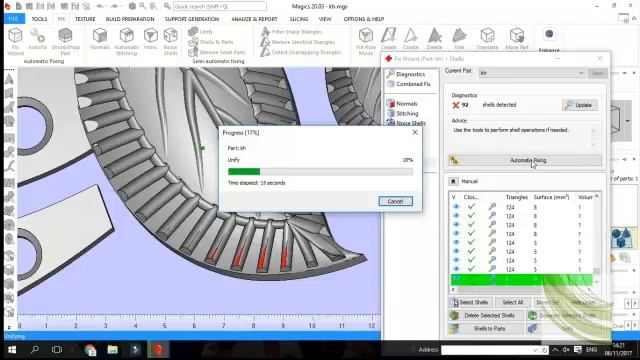Viewport: 640px width, 360px height.
Task: Open File Explorer from the taskbar
Action: (113, 349)
